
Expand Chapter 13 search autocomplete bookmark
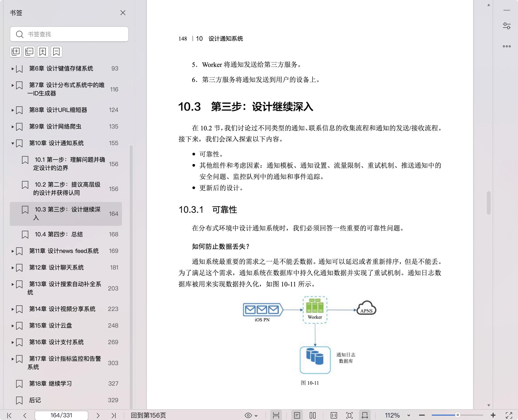[x=12, y=284]
